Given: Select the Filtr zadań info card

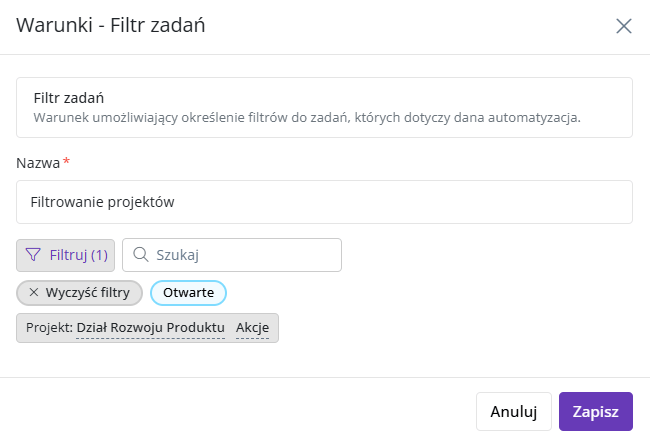Looking at the screenshot, I should [x=324, y=107].
